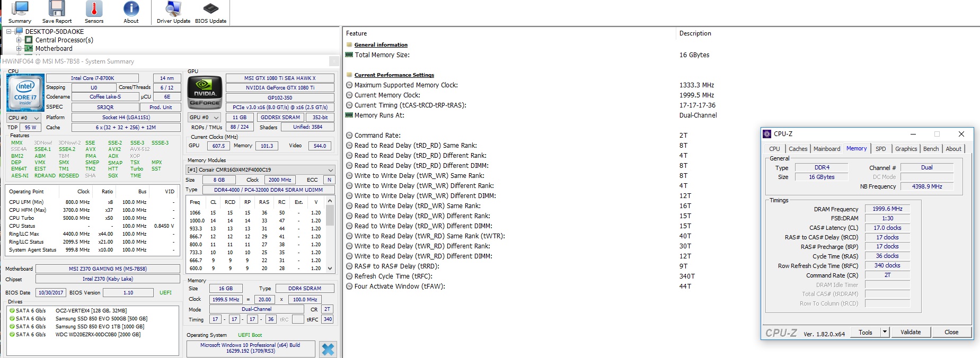
Task: Click the Command Rate row icon
Action: point(349,136)
